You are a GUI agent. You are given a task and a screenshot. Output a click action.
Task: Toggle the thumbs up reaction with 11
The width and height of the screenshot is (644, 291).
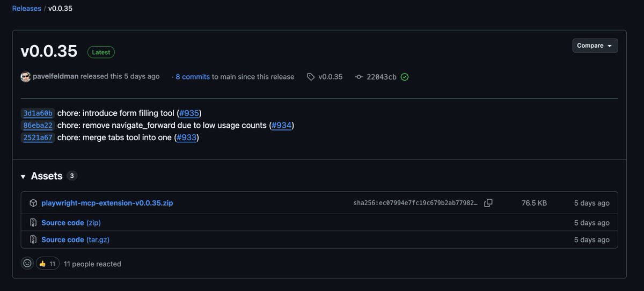(x=47, y=264)
